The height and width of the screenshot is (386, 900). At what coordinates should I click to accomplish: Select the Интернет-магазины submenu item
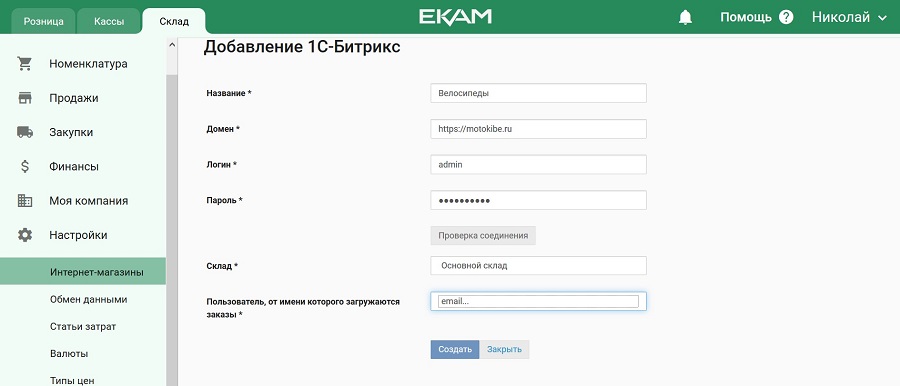tap(83, 272)
